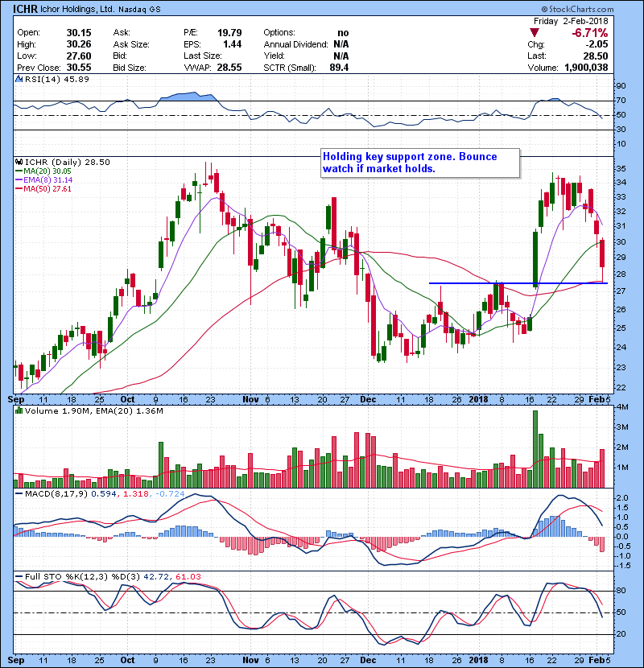Click the P/E value 19.79
This screenshot has width=644, height=668.
[229, 33]
